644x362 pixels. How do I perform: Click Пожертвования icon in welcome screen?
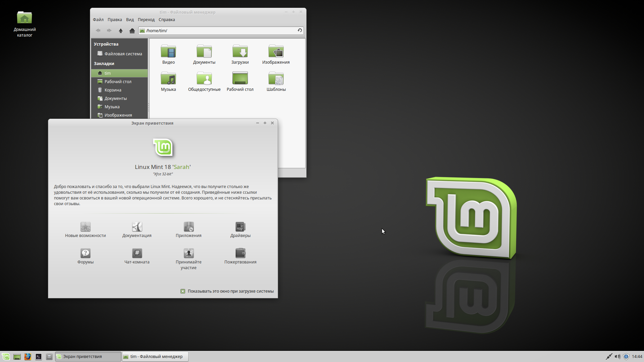click(x=240, y=253)
